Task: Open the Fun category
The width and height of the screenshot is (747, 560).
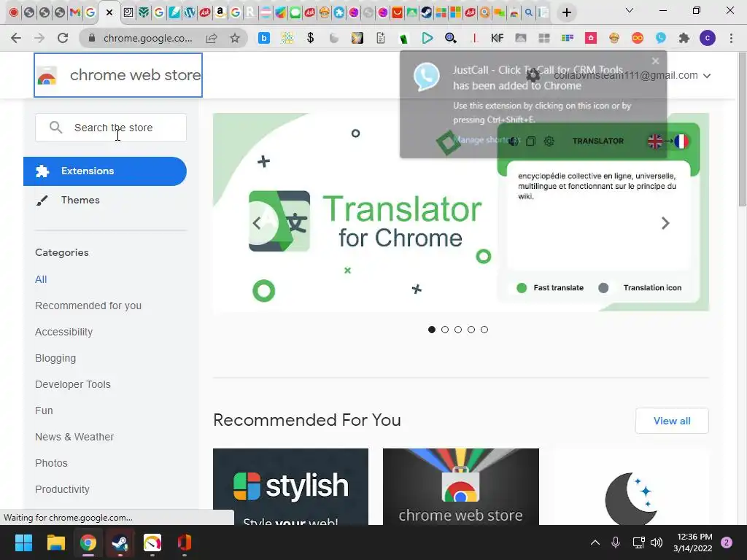Action: 44,411
